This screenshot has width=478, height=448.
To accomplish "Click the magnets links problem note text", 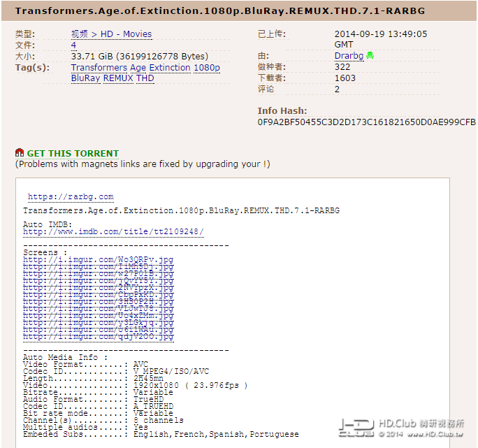I will (x=143, y=164).
